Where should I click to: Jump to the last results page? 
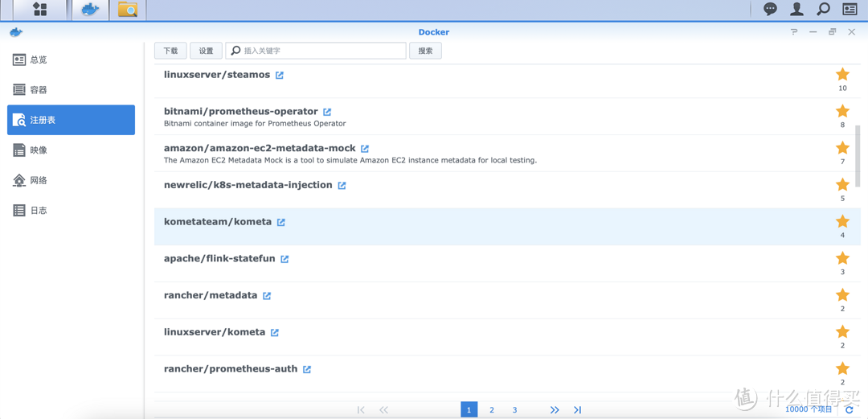click(577, 410)
